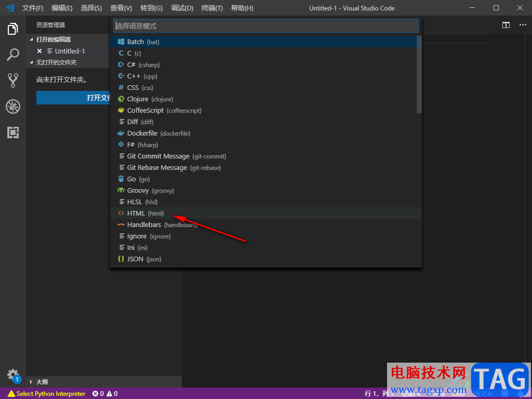Open the Extensions view in activity bar
Viewport: 532px width, 399px height.
pos(13,132)
